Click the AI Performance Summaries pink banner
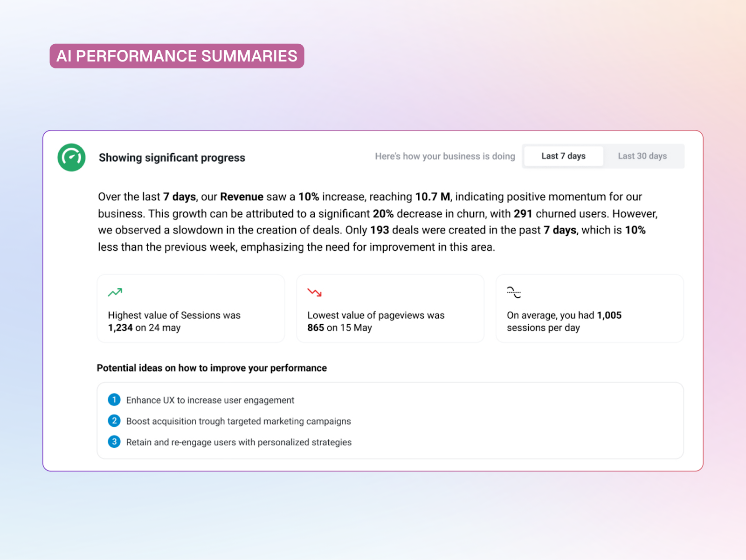Screen dimensions: 746x560 177,56
